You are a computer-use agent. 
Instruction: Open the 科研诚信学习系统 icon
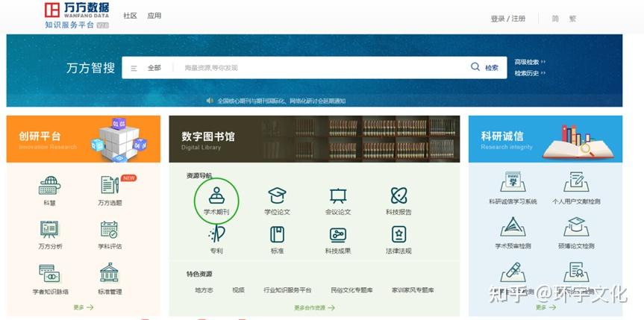tap(513, 182)
